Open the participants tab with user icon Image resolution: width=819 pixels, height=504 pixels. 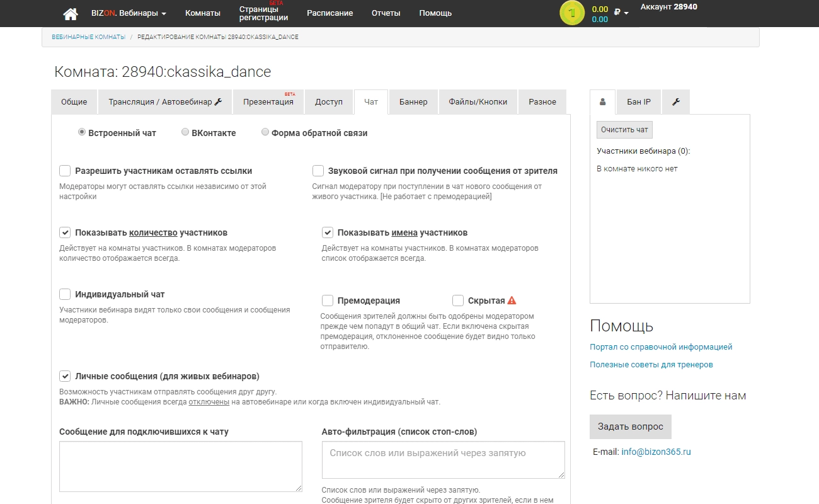coord(603,102)
